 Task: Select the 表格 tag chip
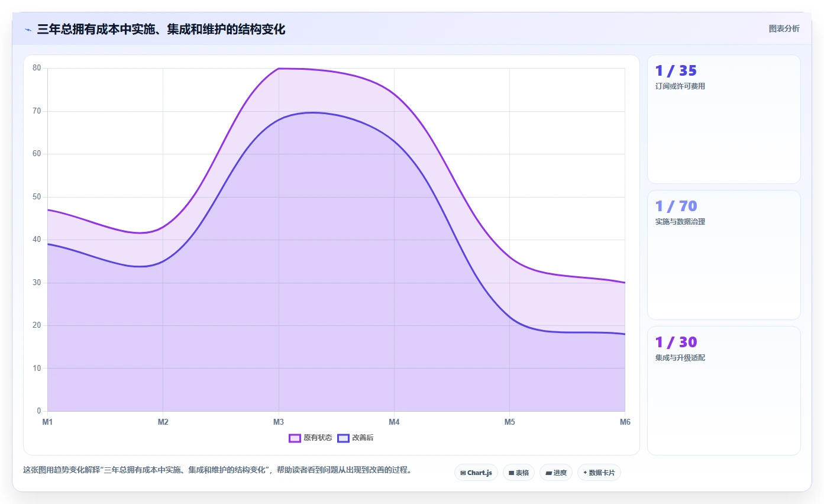[519, 473]
